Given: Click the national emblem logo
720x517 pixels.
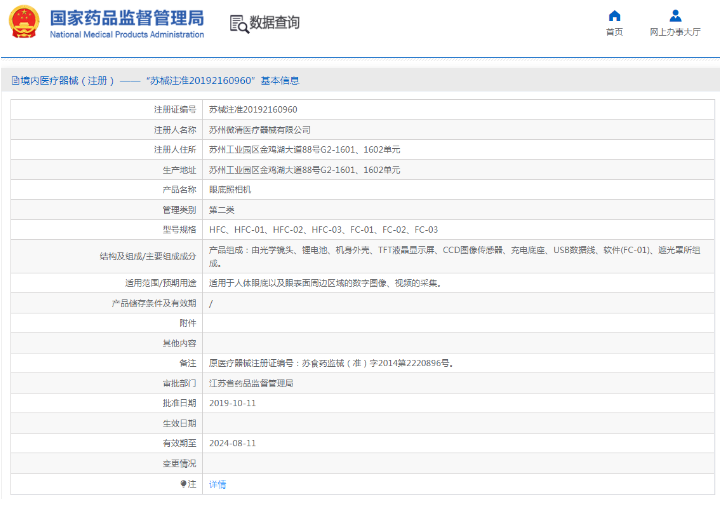Looking at the screenshot, I should tap(25, 23).
